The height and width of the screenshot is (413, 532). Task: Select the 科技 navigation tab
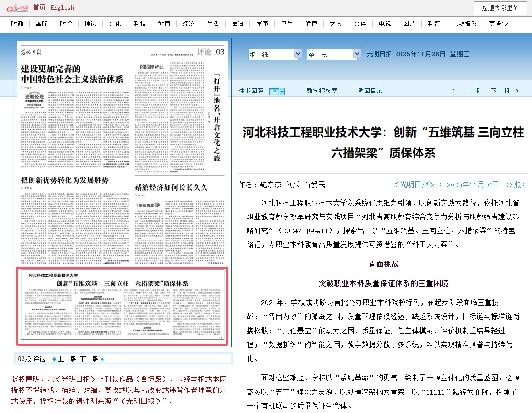tap(139, 23)
